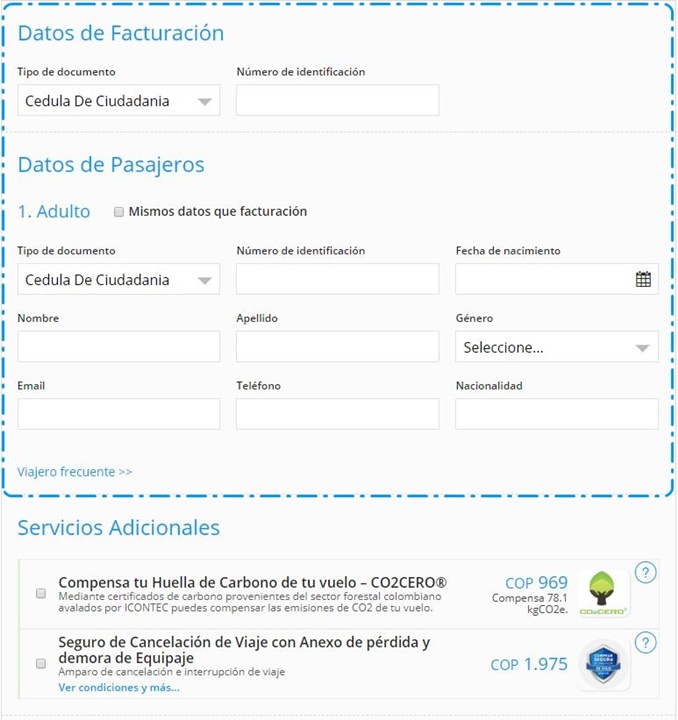678x720 pixels.
Task: Open the Ver condiciones y más link
Action: coord(119,687)
